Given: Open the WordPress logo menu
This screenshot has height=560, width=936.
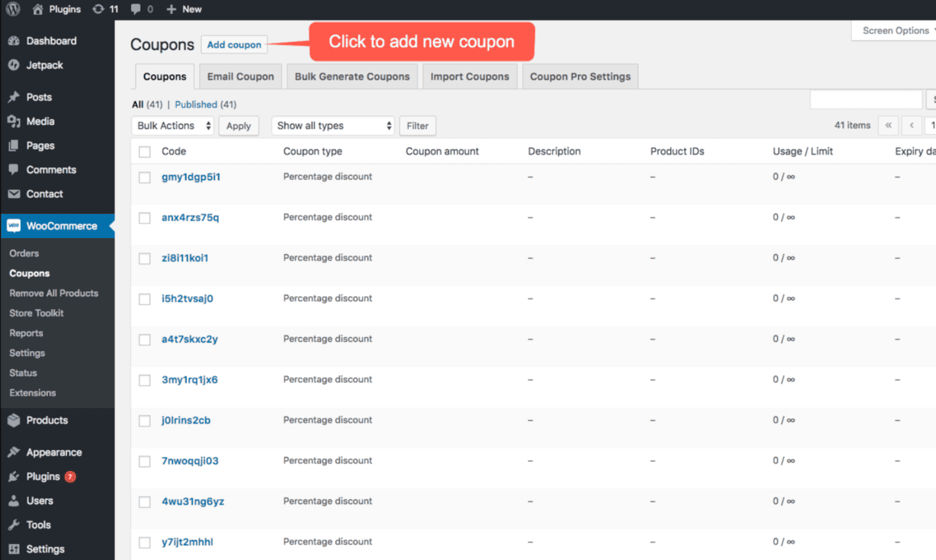Looking at the screenshot, I should click(x=12, y=9).
